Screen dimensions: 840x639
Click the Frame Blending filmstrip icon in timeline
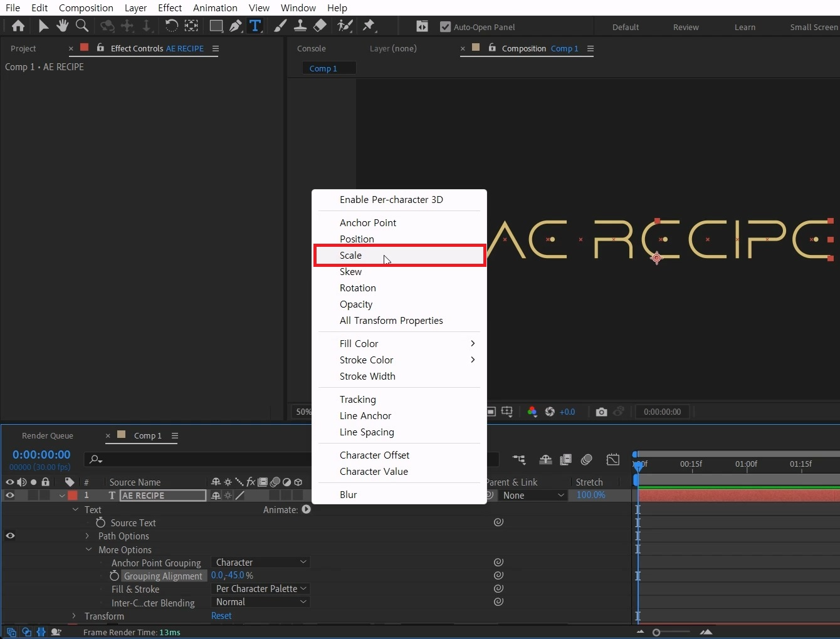(x=565, y=460)
